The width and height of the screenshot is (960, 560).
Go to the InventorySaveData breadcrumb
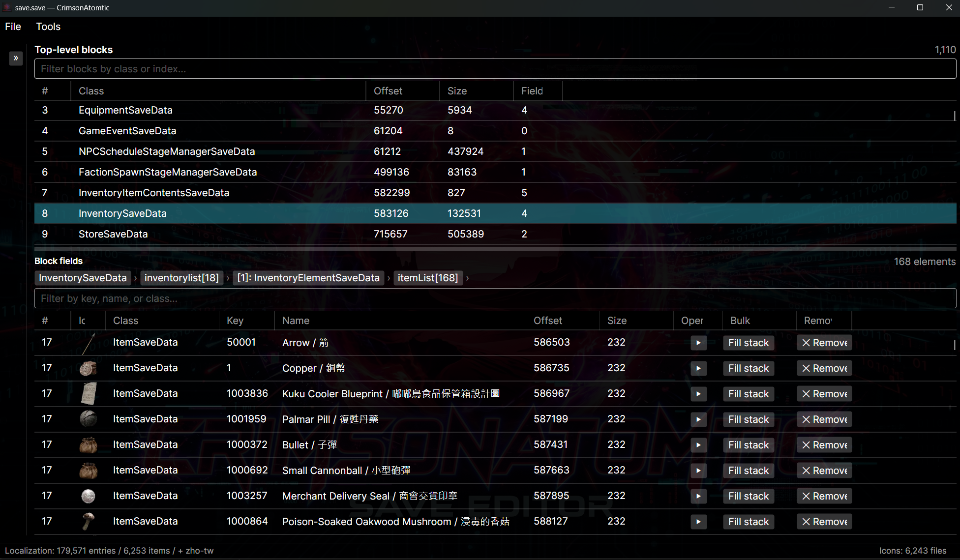[83, 278]
